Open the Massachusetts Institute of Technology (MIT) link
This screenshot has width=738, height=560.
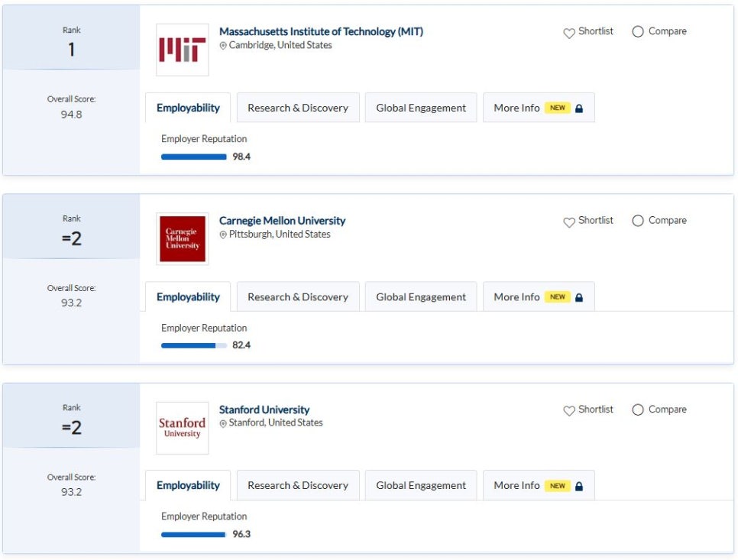321,31
